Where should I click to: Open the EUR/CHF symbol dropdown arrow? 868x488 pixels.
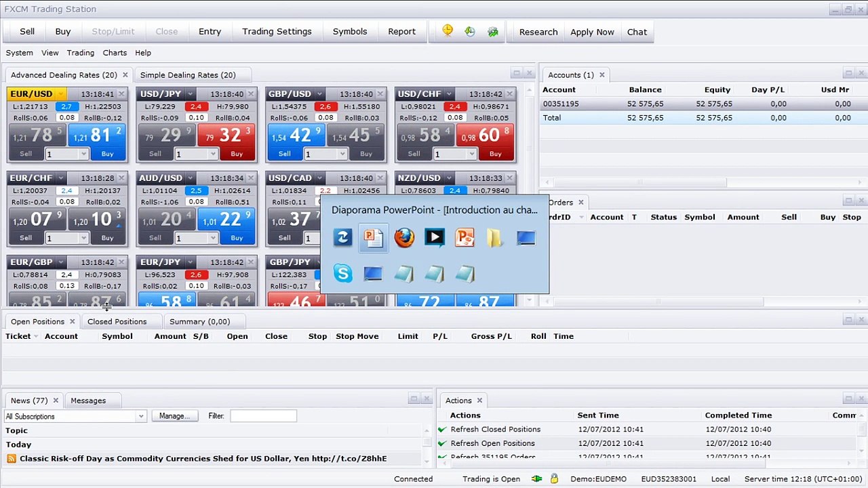click(61, 178)
